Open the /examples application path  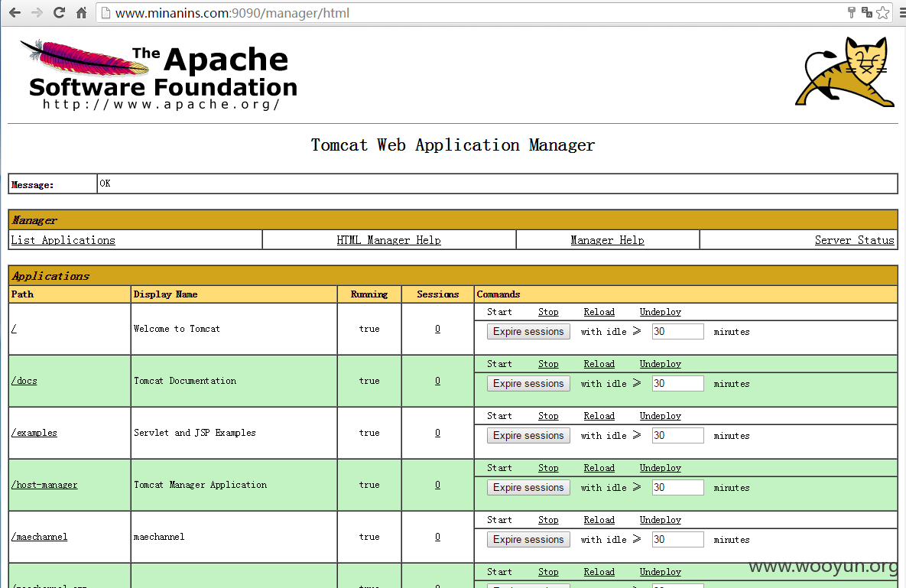34,433
